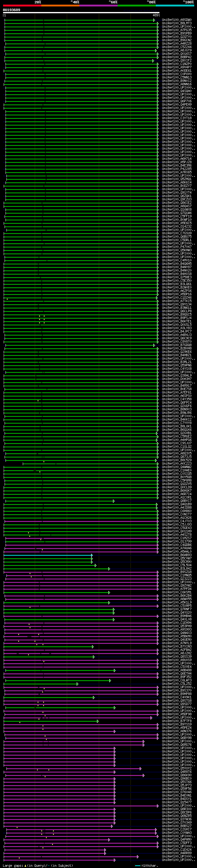Click hit label UniRef100_A4RZ28
The image size is (197, 868).
[177, 43]
